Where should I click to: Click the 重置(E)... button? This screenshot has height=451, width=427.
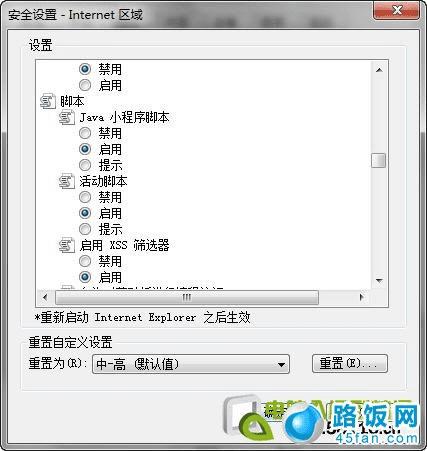tap(350, 363)
